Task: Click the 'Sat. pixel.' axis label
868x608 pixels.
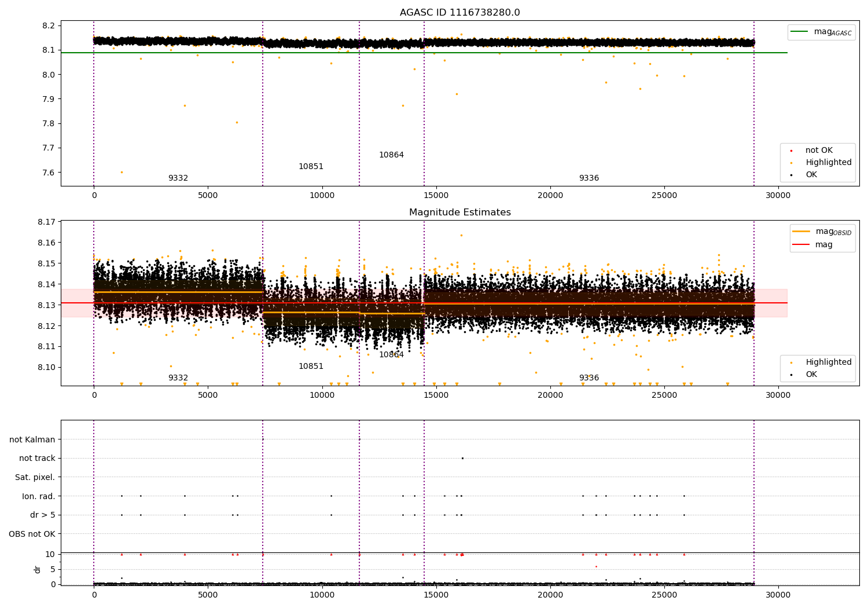Action: point(35,477)
